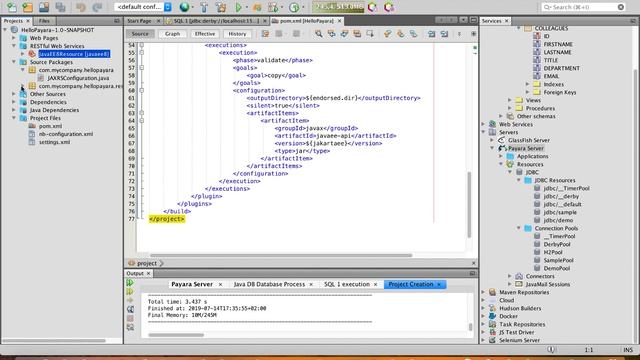Click the re-run green arrows icon in Output

coord(130,282)
